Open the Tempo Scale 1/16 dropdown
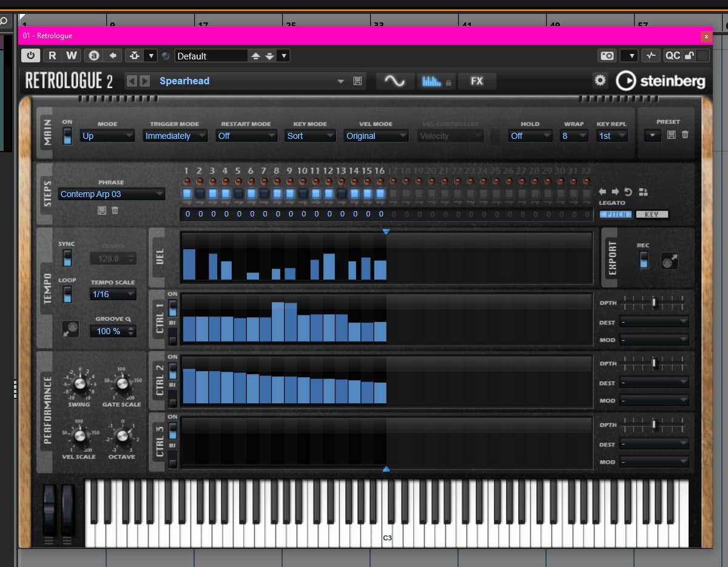Image resolution: width=728 pixels, height=567 pixels. (113, 294)
